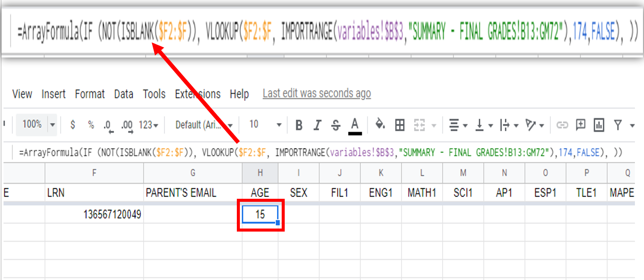Open Default (Arial) font dropdown

point(204,125)
